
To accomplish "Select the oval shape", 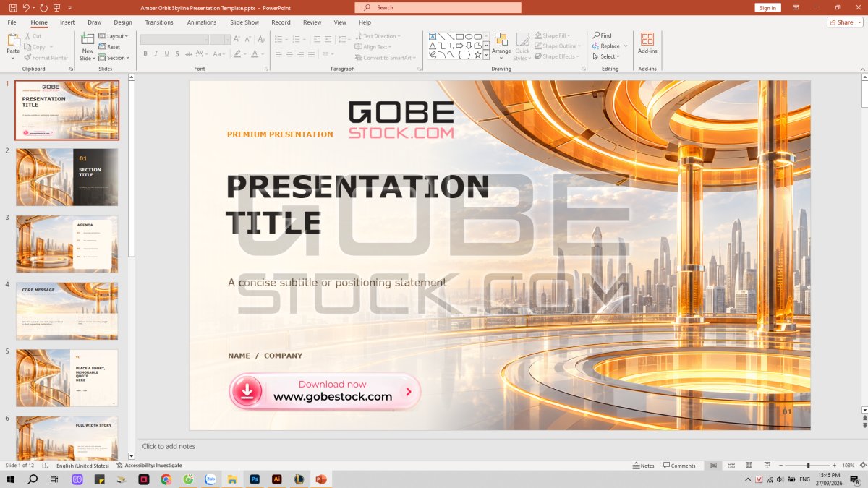I will coord(469,36).
